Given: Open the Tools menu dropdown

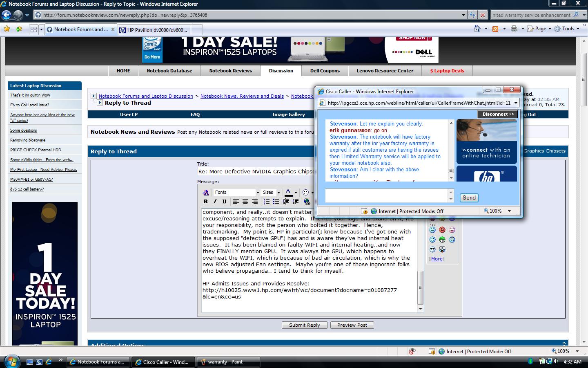Looking at the screenshot, I should pos(568,29).
